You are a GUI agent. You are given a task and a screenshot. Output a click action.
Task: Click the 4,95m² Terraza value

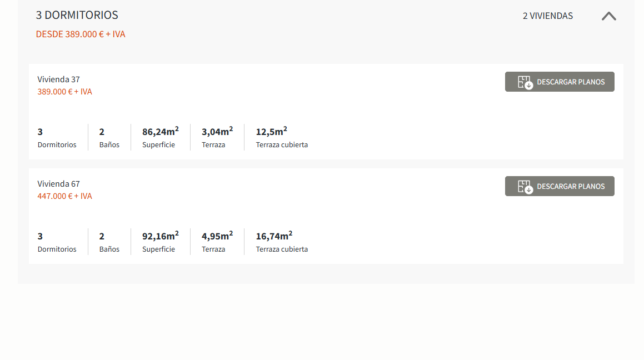pyautogui.click(x=217, y=236)
